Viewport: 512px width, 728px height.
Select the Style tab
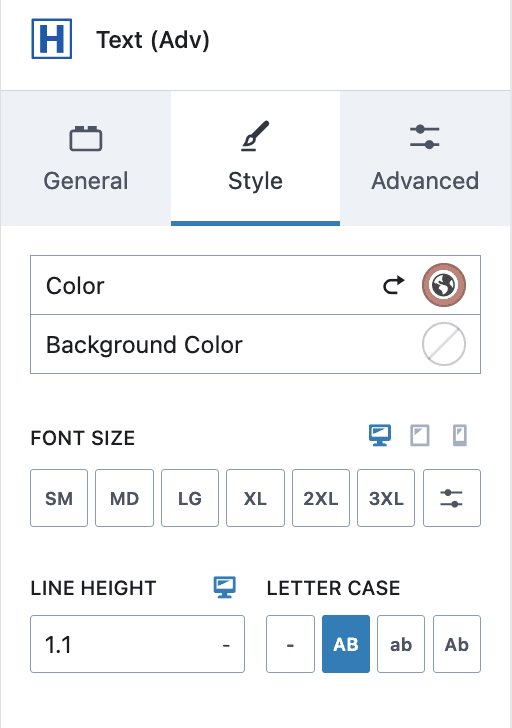tap(255, 158)
